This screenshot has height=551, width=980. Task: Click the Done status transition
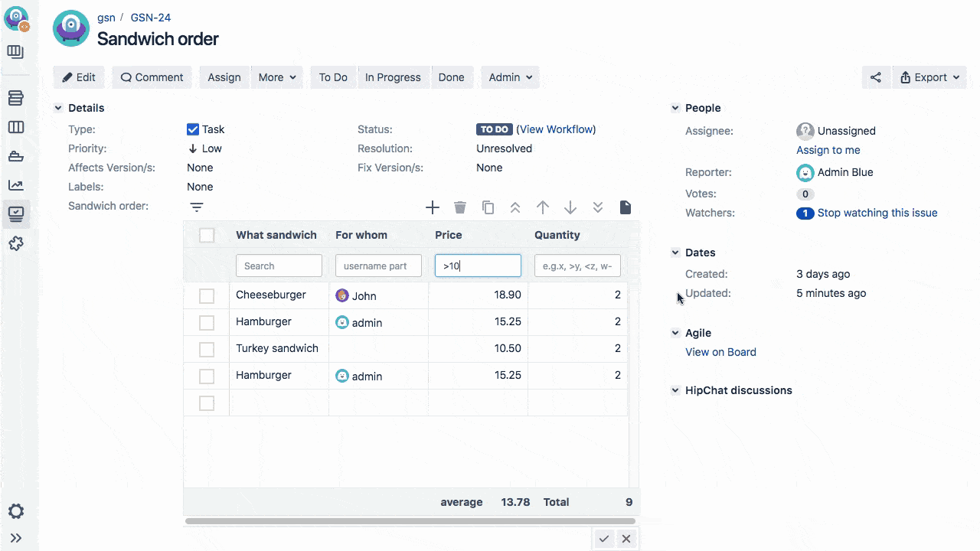(451, 77)
